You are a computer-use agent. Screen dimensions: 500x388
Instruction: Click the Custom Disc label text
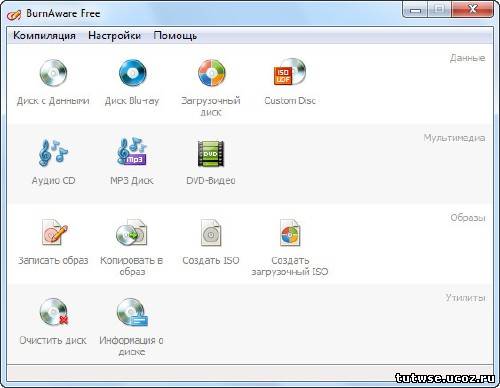[290, 101]
